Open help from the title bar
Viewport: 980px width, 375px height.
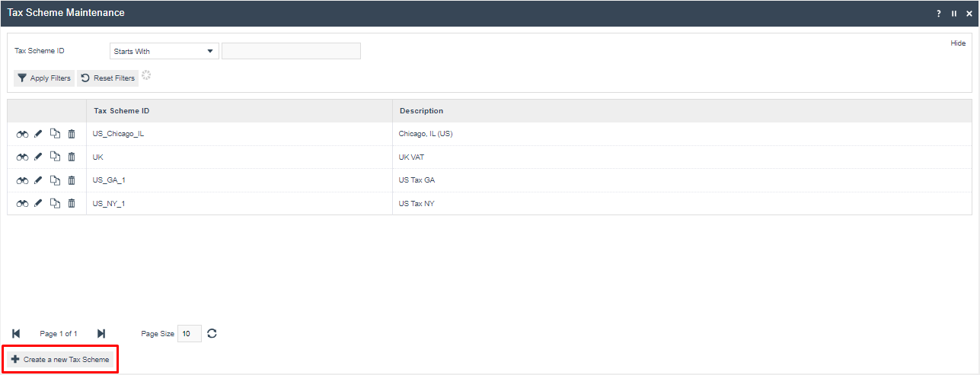[939, 14]
